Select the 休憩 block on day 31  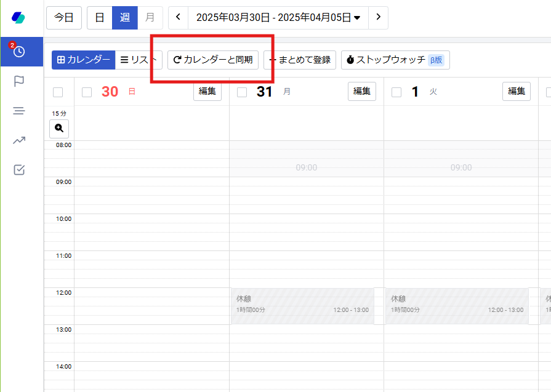tap(302, 306)
